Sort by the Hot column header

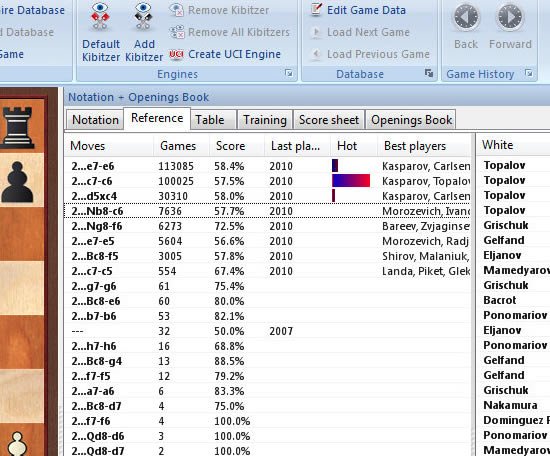point(354,146)
